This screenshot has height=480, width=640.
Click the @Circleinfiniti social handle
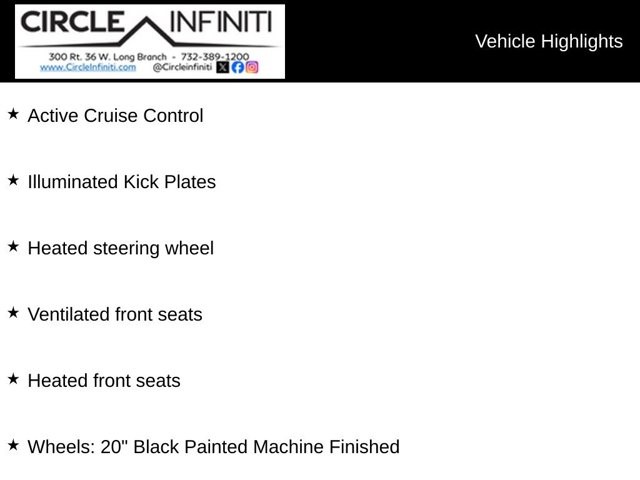[182, 67]
